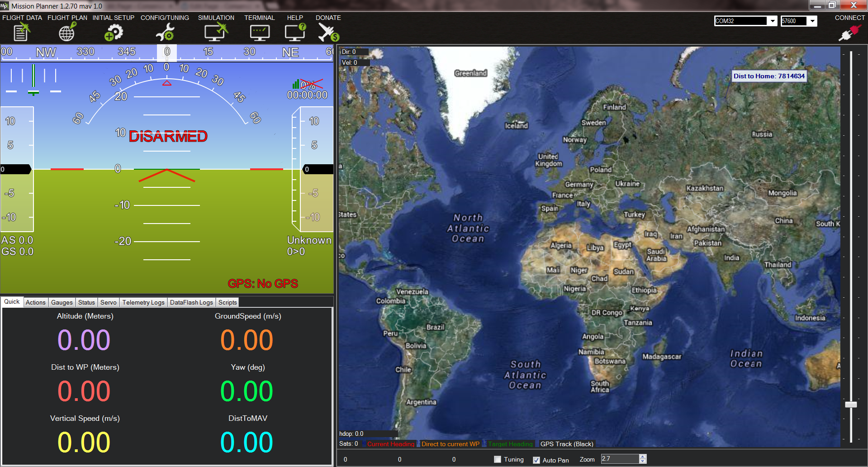Increase zoom with the spinner up arrow
Viewport: 868px width, 467px height.
(643, 457)
